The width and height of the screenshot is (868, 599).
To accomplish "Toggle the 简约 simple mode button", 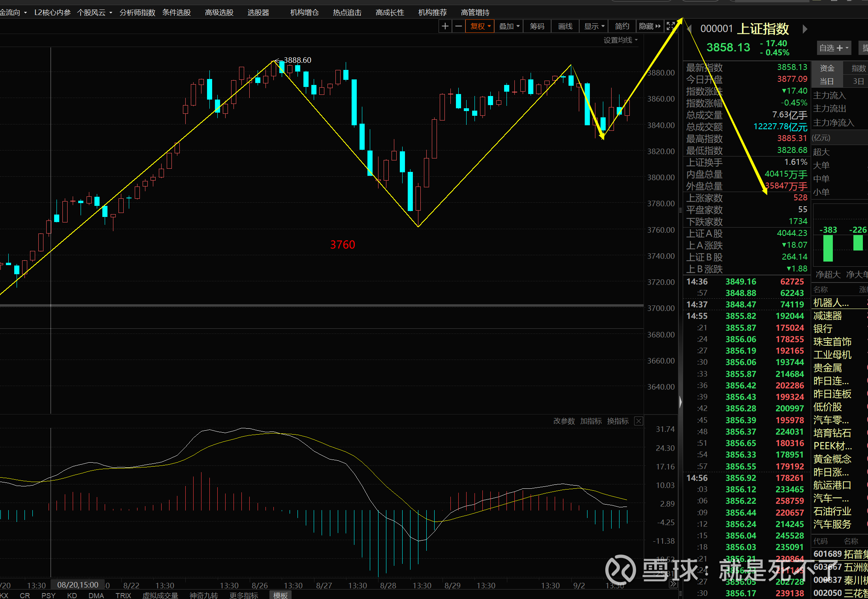I will click(622, 26).
